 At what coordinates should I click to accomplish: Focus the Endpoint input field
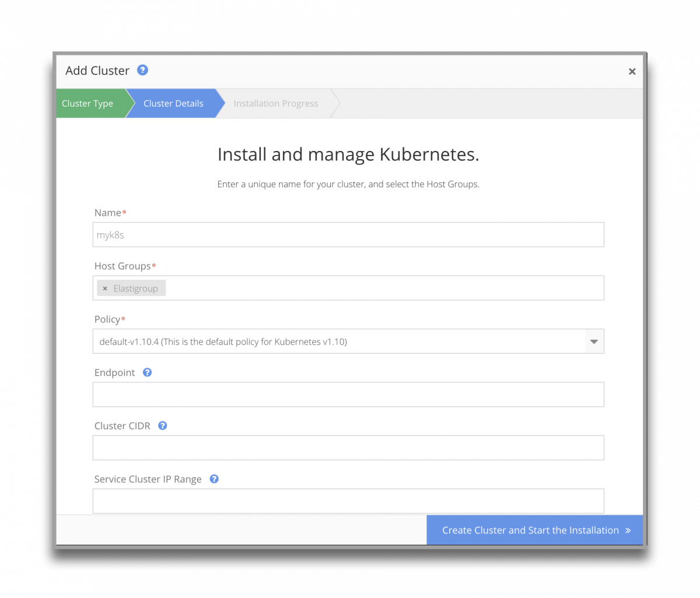click(x=348, y=395)
